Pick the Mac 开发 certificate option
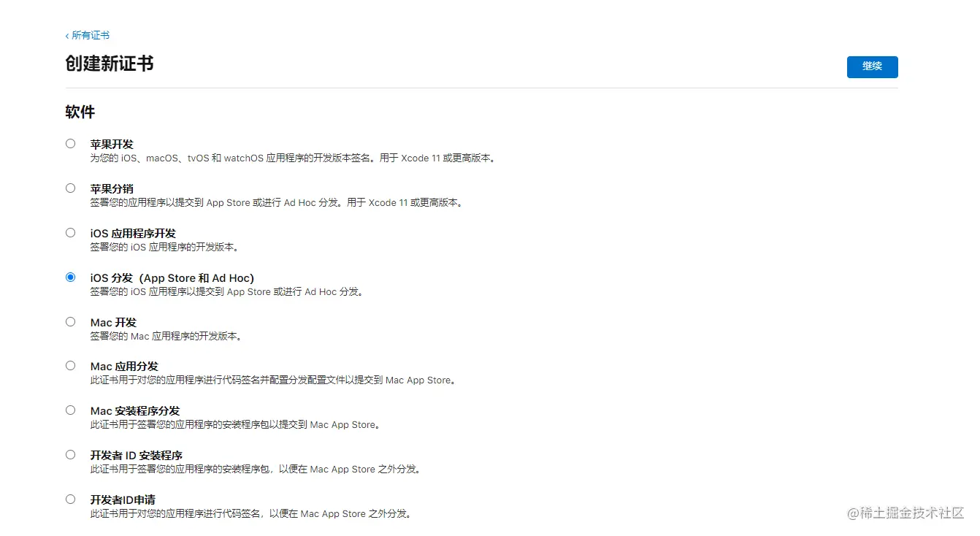This screenshot has width=980, height=536. 70,321
